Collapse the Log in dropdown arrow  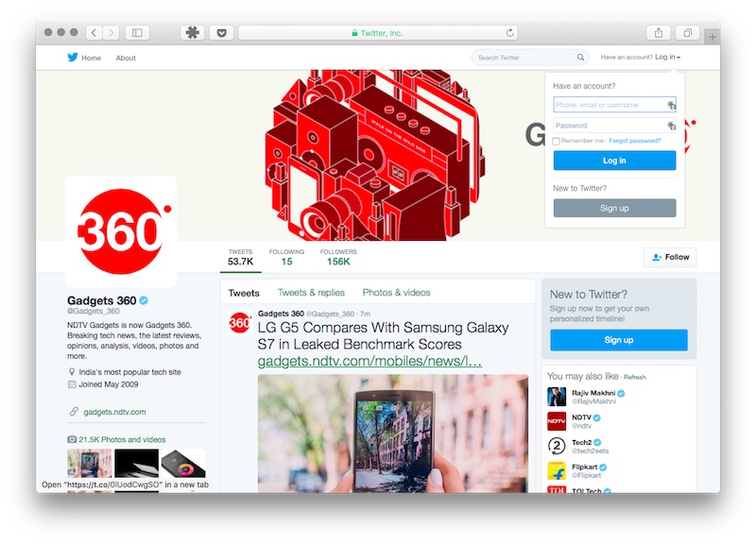[x=679, y=58]
